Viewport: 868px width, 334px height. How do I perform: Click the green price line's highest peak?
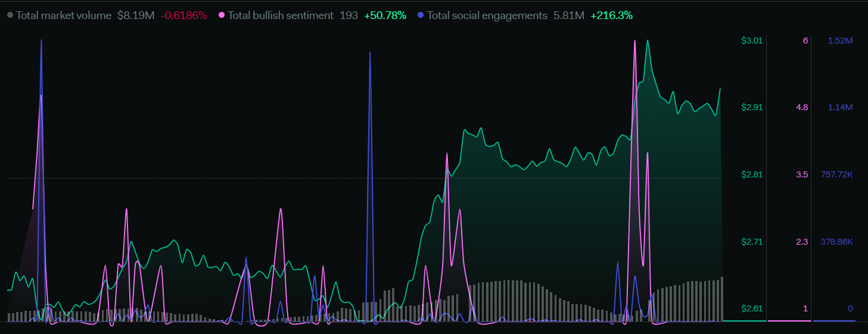648,40
